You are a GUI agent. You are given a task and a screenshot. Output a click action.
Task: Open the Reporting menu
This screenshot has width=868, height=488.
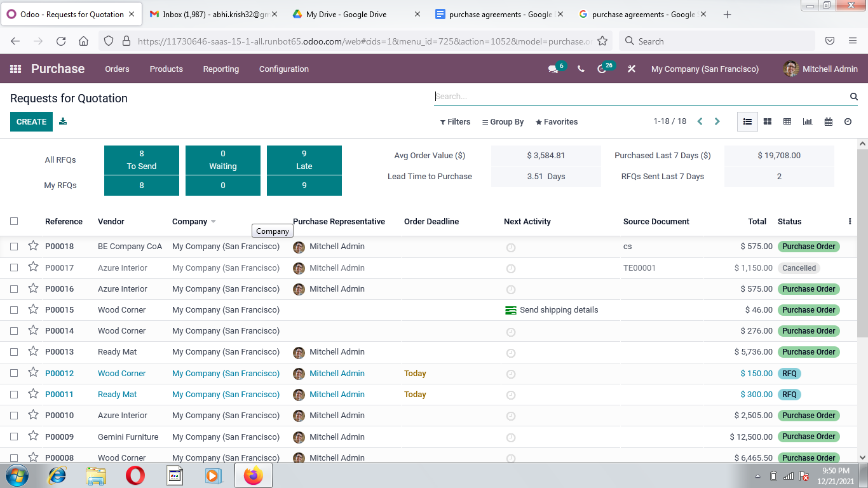(221, 69)
